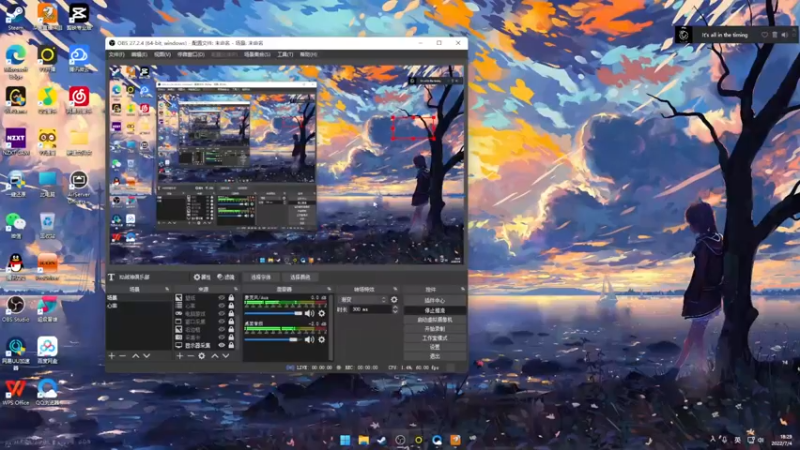Click the 开始录制 button
This screenshot has width=800, height=450.
click(x=435, y=329)
